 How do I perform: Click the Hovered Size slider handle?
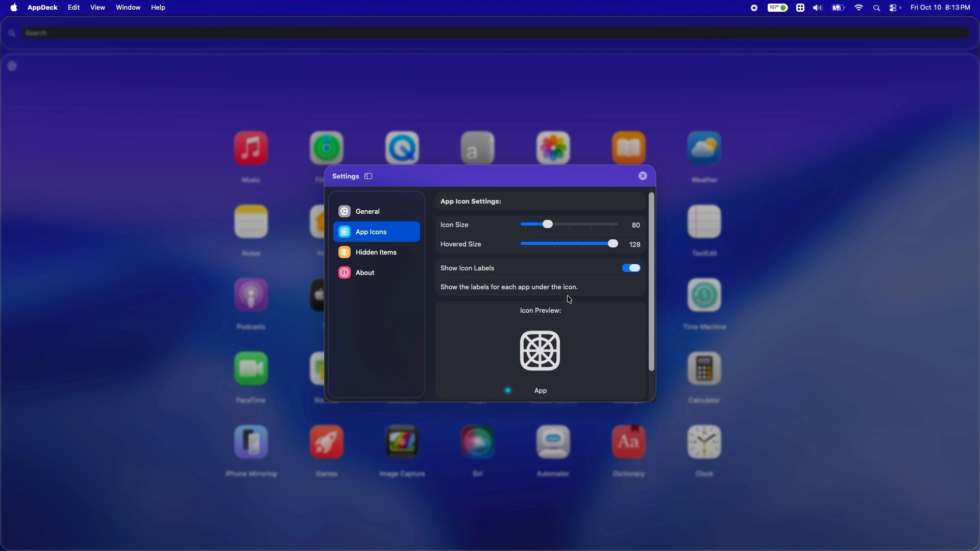[613, 244]
